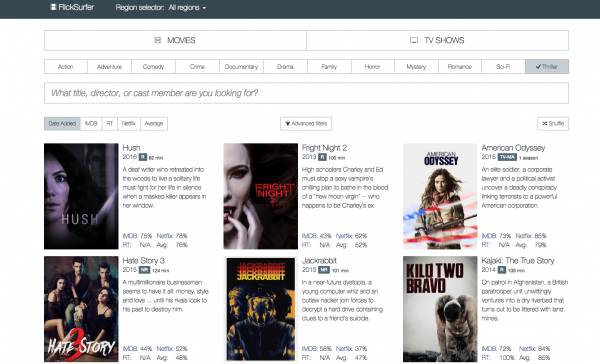This screenshot has width=600, height=364.
Task: Open the American Odyssey poster
Action: (x=440, y=196)
